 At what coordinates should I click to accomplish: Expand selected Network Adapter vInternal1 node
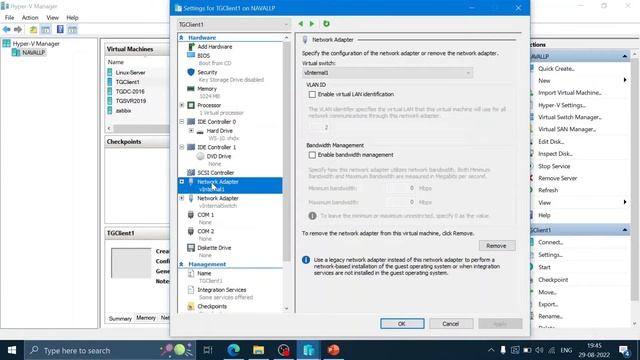click(x=182, y=182)
